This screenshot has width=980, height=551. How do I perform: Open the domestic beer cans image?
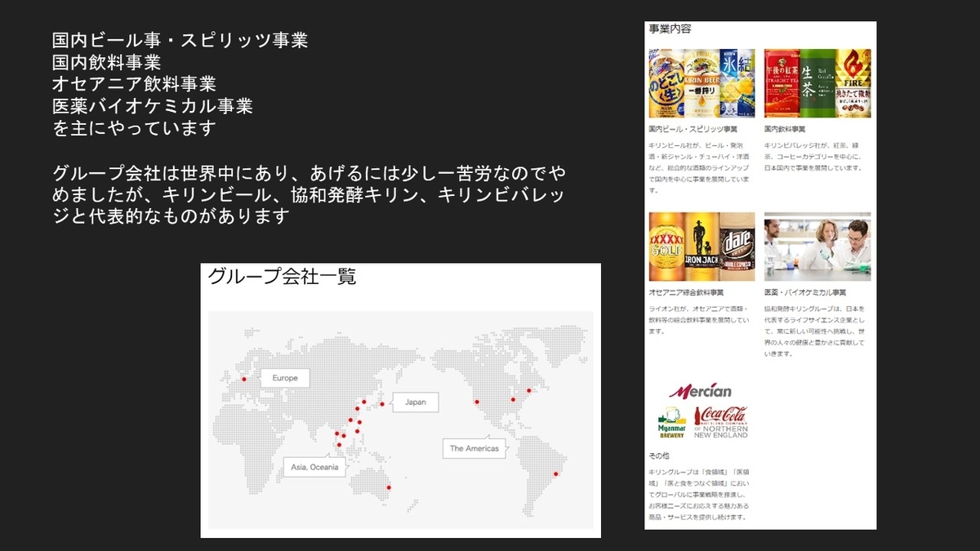[x=702, y=83]
